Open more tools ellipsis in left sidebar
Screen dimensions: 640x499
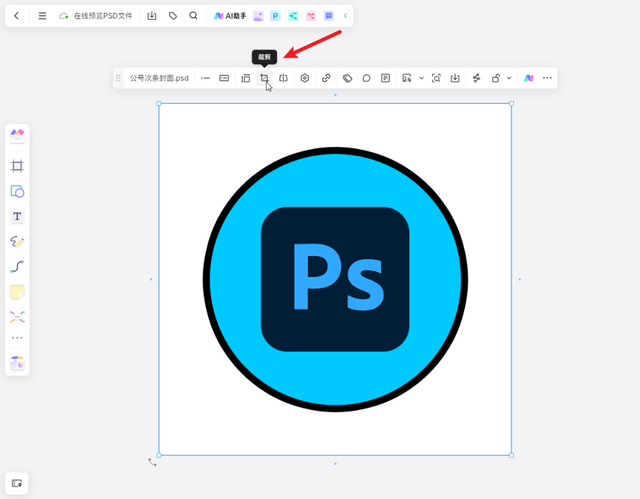coord(17,338)
